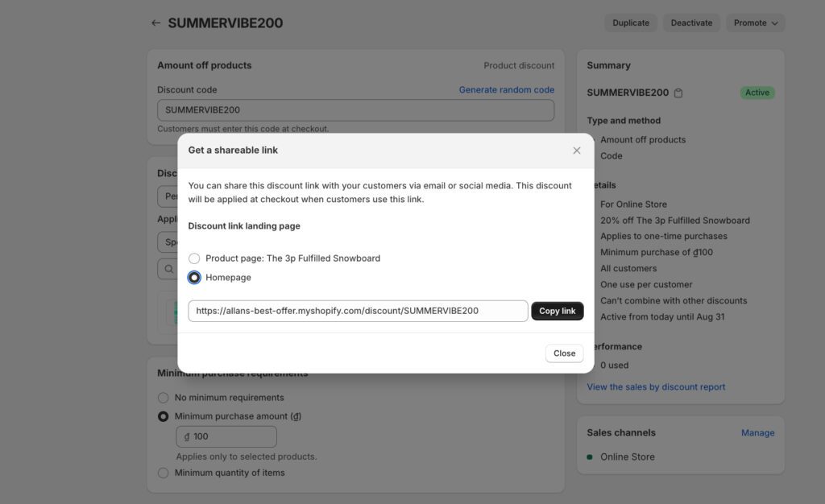This screenshot has width=825, height=504.
Task: Copy discount code using clipboard icon
Action: (678, 93)
